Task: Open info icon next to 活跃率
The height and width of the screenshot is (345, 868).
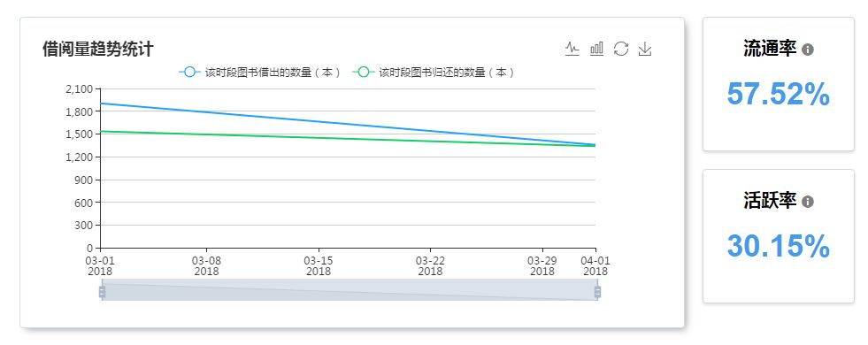Action: coord(808,202)
